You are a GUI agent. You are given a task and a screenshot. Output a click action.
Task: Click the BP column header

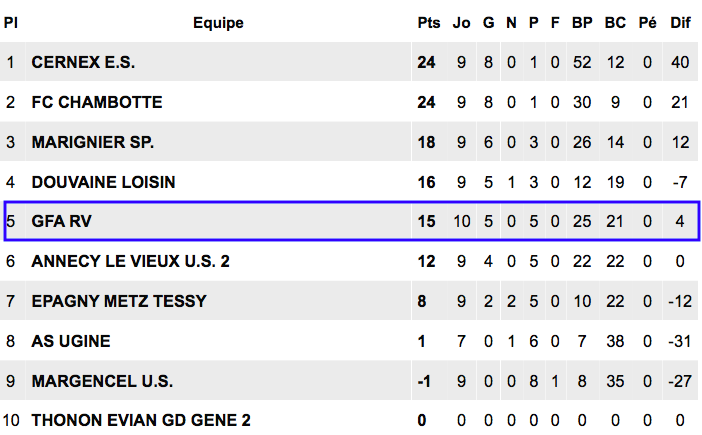click(582, 23)
